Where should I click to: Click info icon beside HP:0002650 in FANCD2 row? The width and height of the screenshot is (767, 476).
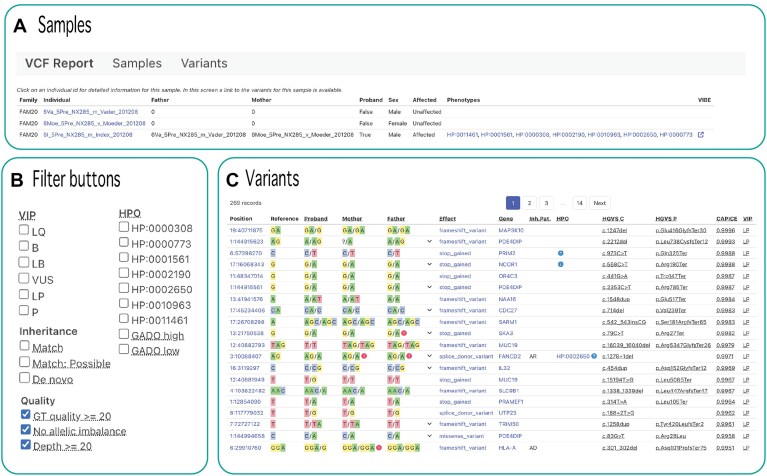(595, 354)
